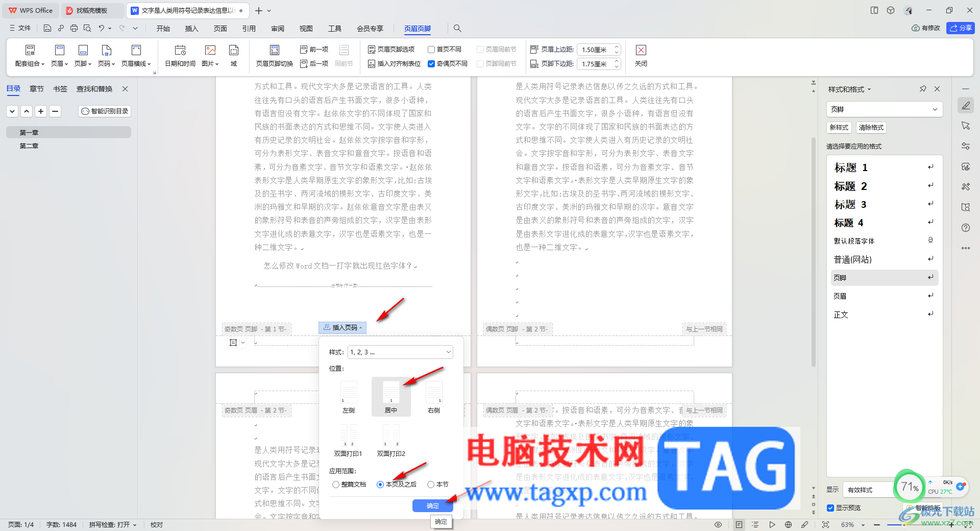
Task: Click the Date and Time icon
Action: click(x=180, y=50)
